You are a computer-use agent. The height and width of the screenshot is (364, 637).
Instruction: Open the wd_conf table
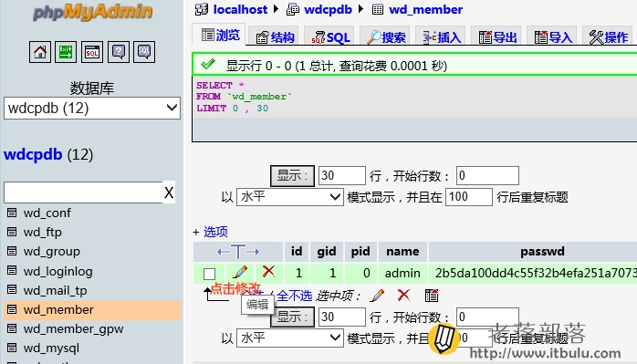coord(47,213)
